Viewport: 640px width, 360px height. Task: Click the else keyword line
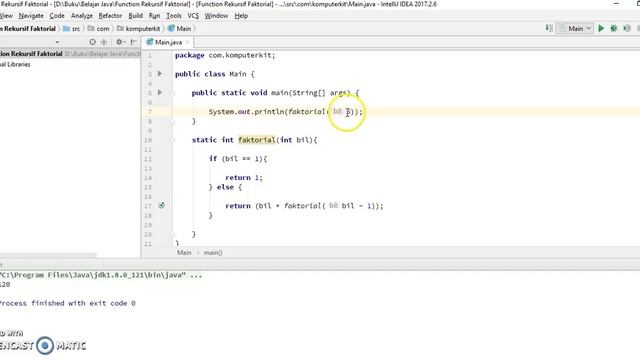pyautogui.click(x=225, y=187)
